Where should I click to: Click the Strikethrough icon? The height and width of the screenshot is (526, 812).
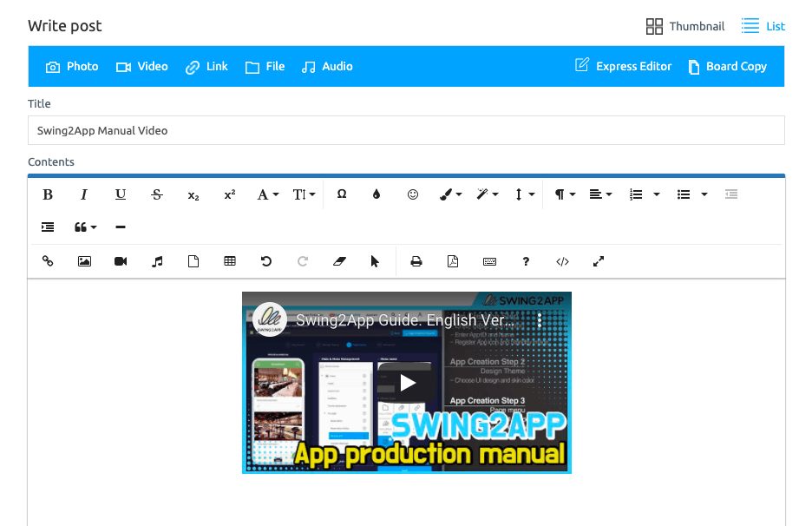157,194
